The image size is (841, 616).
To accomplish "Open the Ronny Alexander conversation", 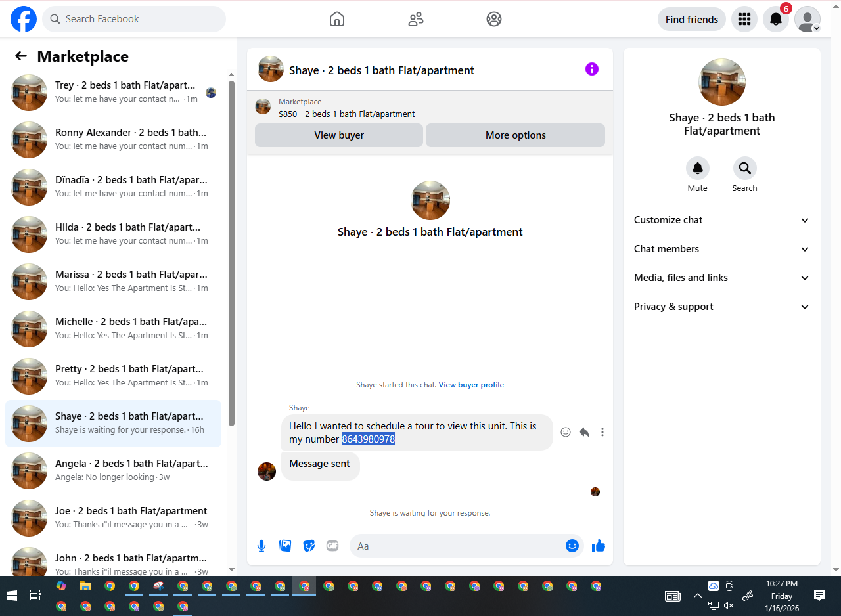I will click(x=113, y=140).
